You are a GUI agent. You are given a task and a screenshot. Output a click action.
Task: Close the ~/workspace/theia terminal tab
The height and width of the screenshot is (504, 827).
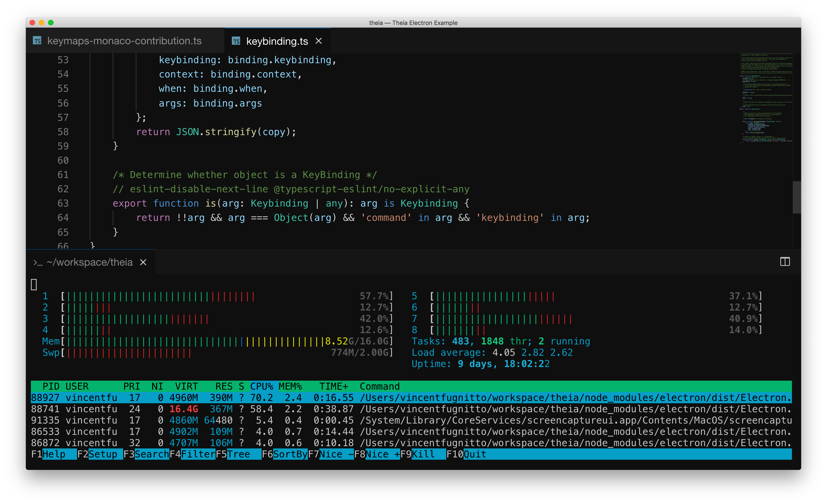(x=143, y=262)
